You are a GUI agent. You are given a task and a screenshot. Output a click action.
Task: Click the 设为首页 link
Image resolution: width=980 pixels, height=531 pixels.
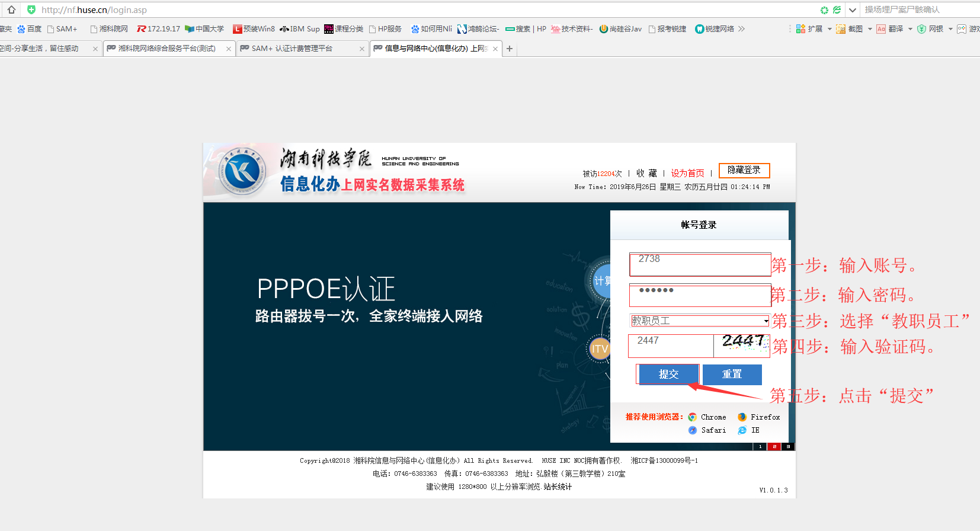(x=687, y=174)
